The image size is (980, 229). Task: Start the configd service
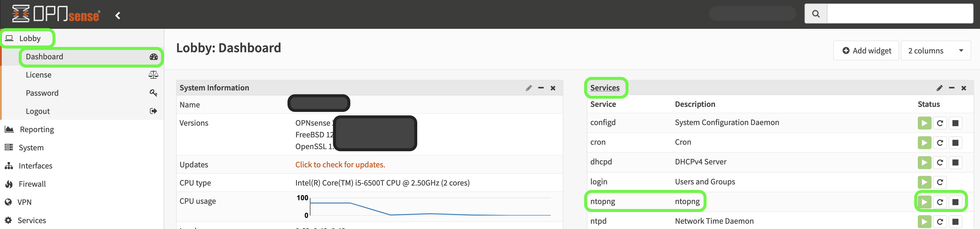[925, 123]
